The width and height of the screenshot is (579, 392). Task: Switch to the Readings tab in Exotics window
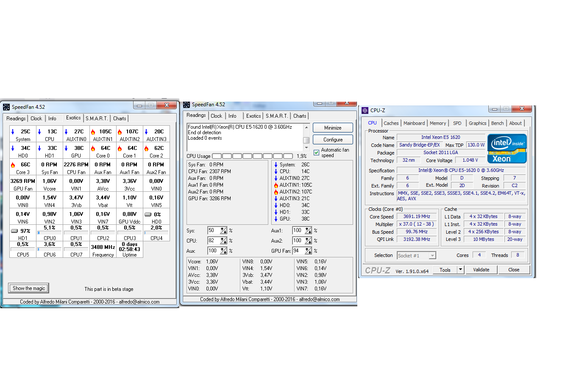click(x=16, y=119)
